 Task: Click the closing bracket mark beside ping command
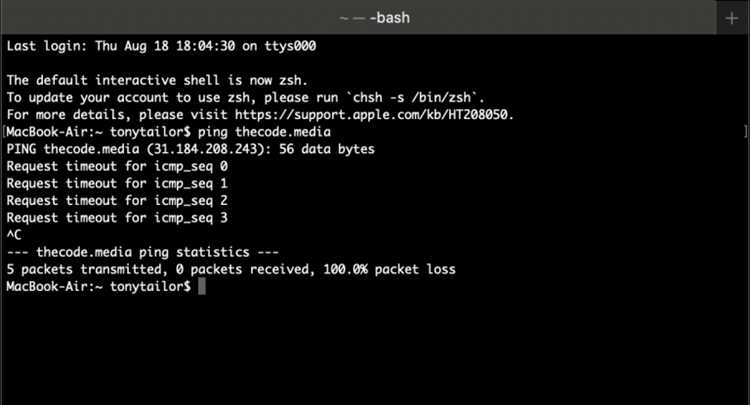point(745,132)
